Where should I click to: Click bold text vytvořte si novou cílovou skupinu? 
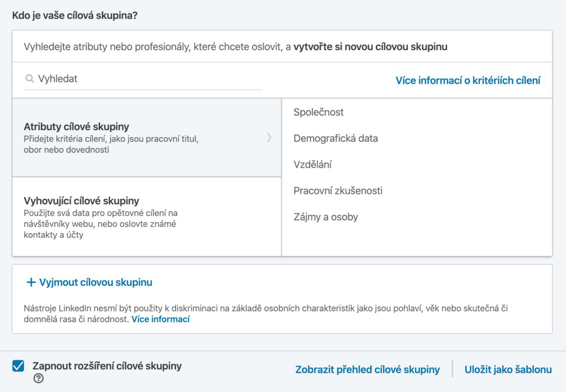[x=370, y=47]
